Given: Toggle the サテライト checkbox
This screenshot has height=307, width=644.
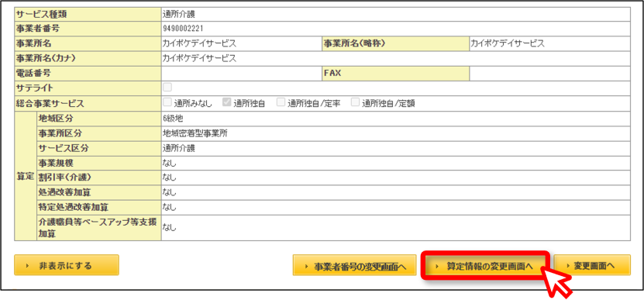Looking at the screenshot, I should [x=167, y=87].
